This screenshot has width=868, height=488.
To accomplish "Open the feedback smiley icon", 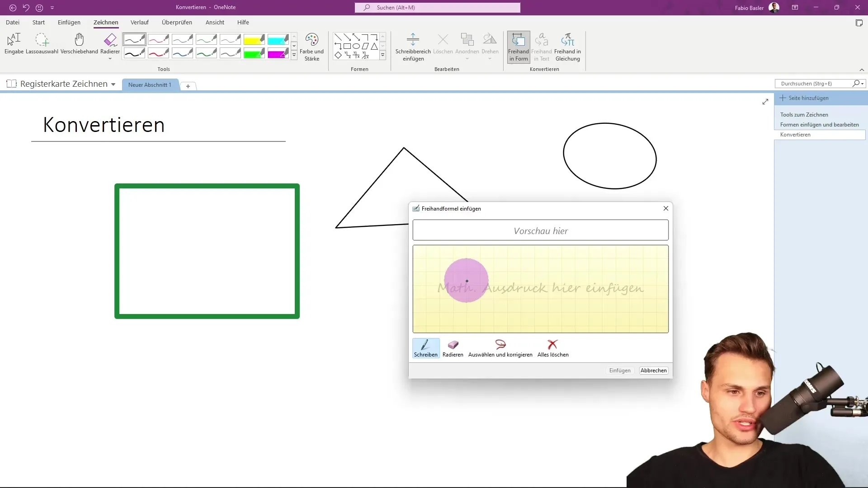I will (x=39, y=8).
